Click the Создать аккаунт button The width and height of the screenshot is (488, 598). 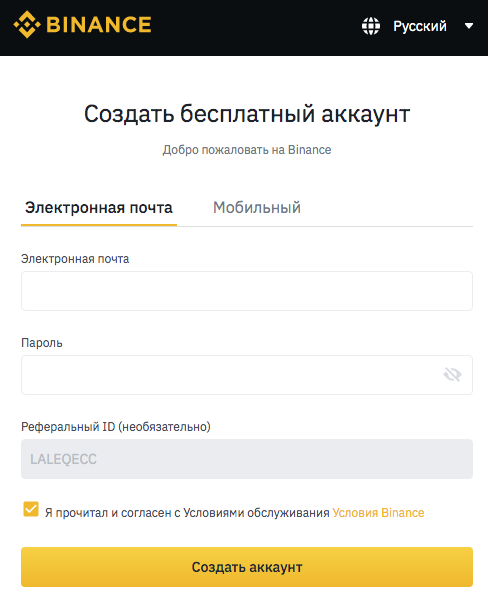tap(247, 567)
